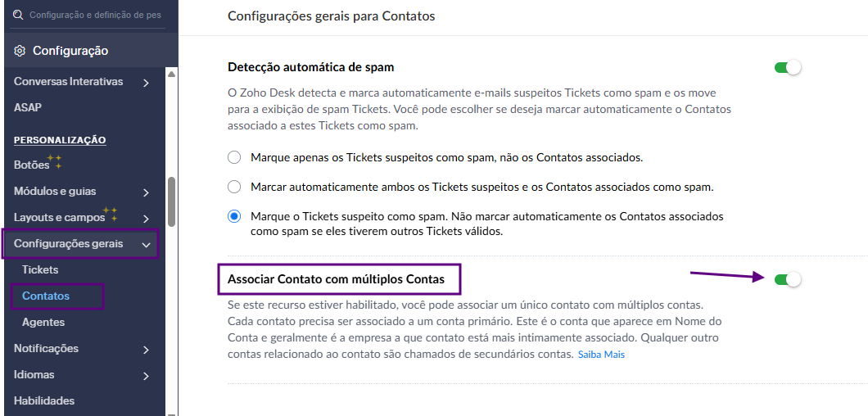Choose 'Marque o Tickets suspeito como spam' option
Viewport: 868px width, 416px height.
(x=235, y=216)
